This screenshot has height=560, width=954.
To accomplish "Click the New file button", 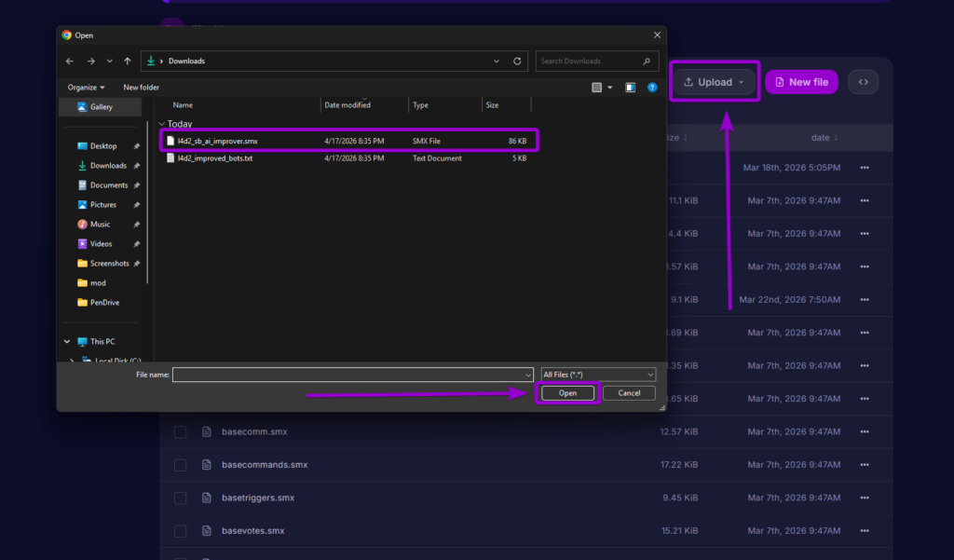I will click(x=801, y=81).
